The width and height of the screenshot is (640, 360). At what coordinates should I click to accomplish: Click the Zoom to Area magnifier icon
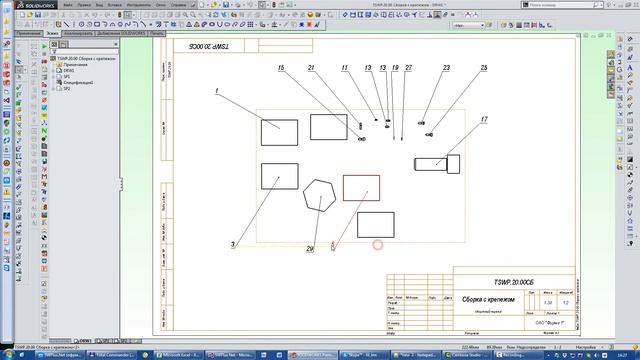point(193,15)
